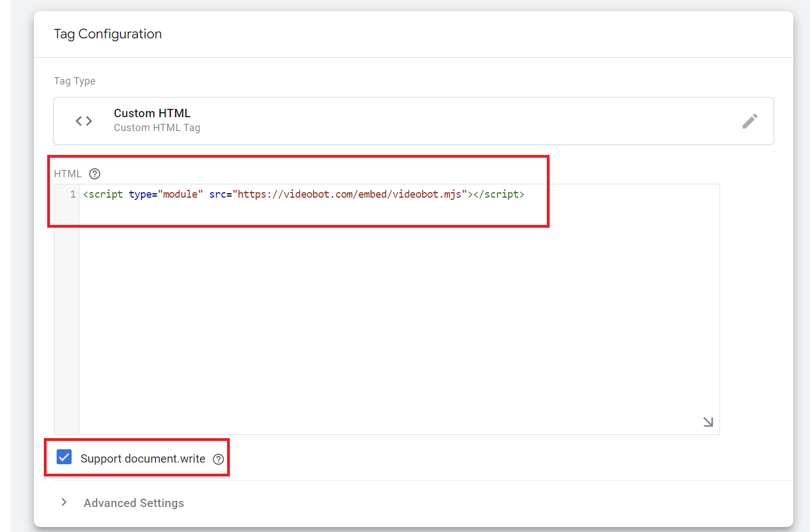Click the closing </script> tag in code
Screen dimensions: 810x532
point(499,194)
